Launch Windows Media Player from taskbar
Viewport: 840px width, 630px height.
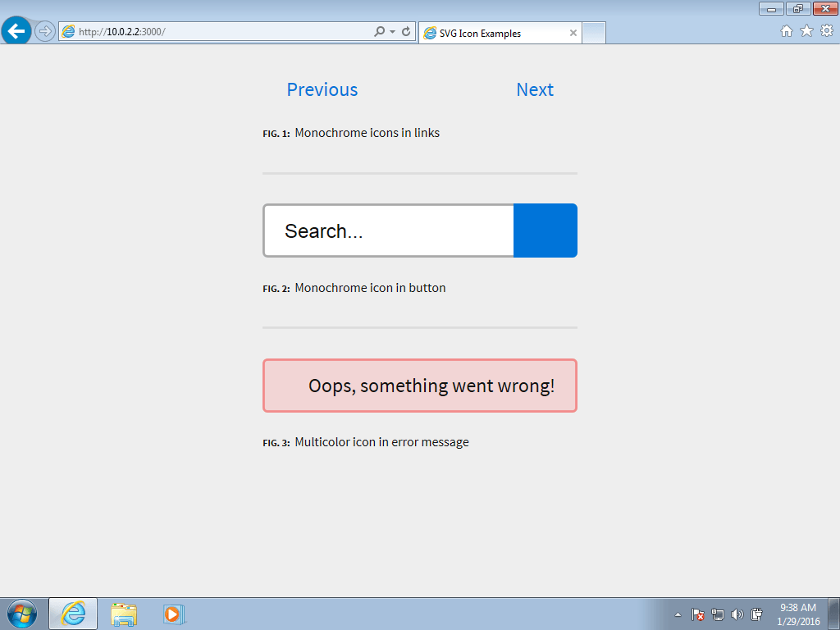174,614
